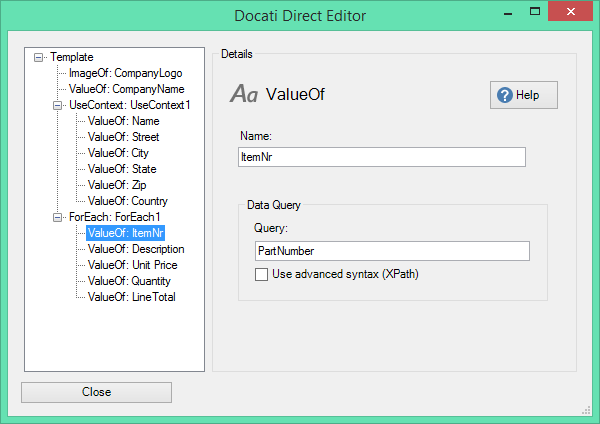Select ValueOf: Quantity tree item

(129, 281)
